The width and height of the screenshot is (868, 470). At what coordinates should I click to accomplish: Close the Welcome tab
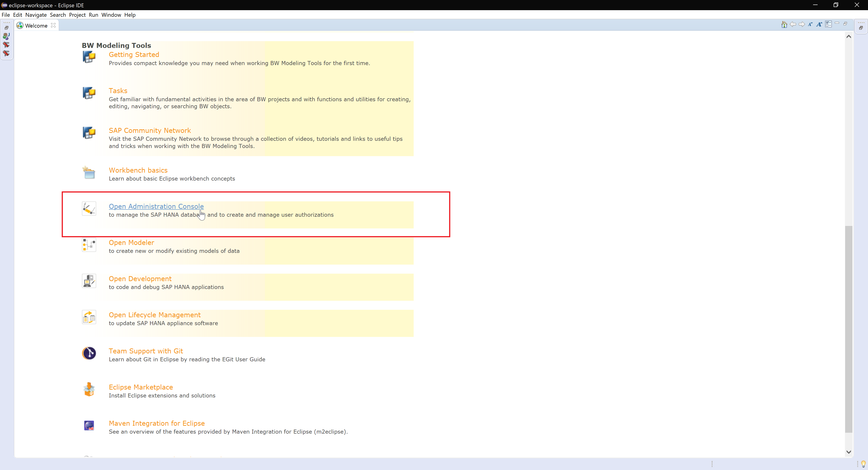point(53,25)
